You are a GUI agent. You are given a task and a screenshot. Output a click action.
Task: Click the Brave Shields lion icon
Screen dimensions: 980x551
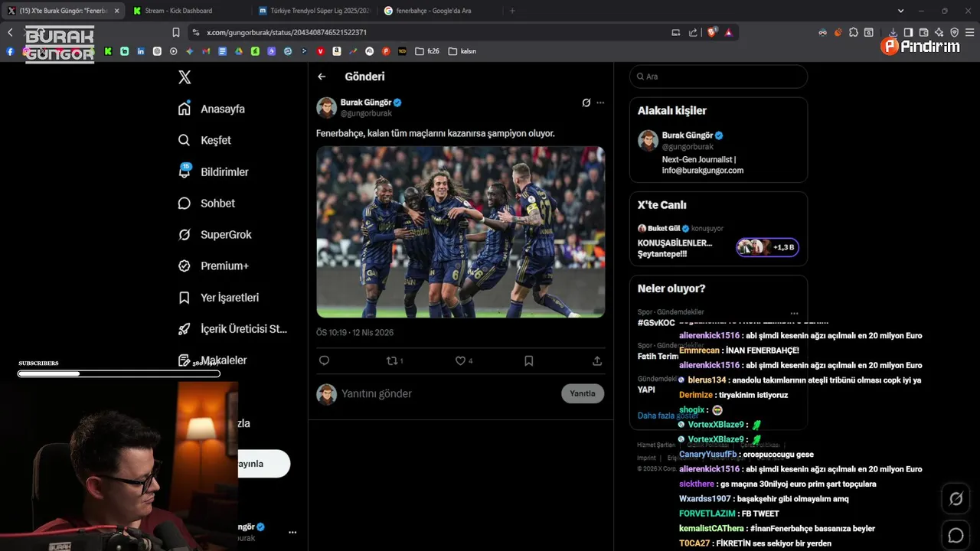click(712, 32)
